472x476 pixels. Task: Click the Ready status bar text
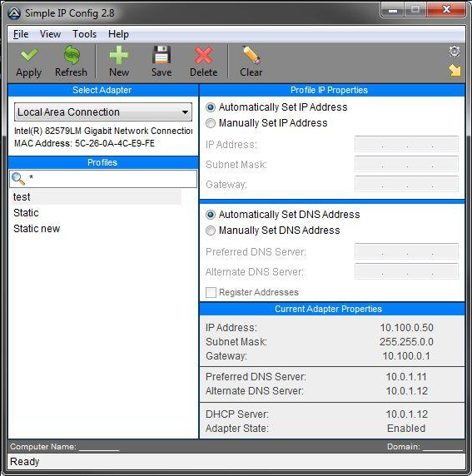click(25, 462)
